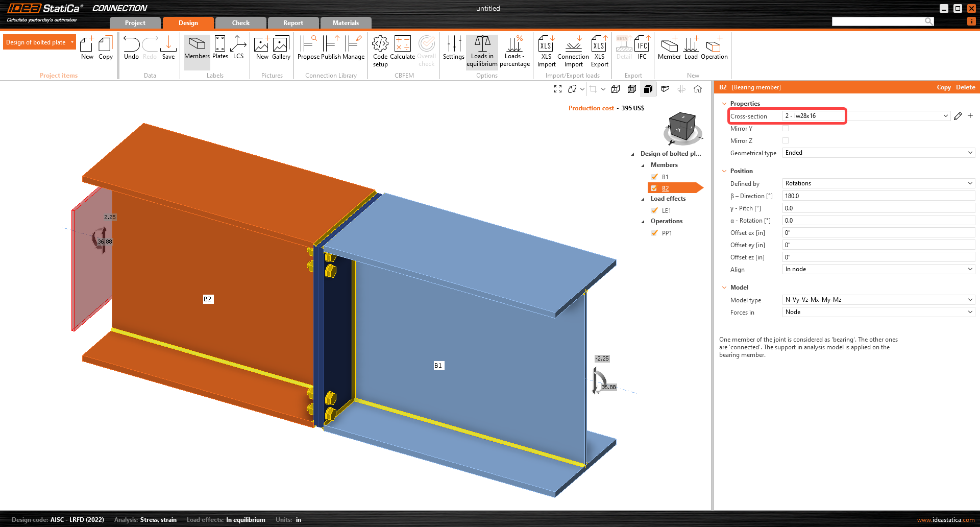Open the picture Gallery

(281, 49)
